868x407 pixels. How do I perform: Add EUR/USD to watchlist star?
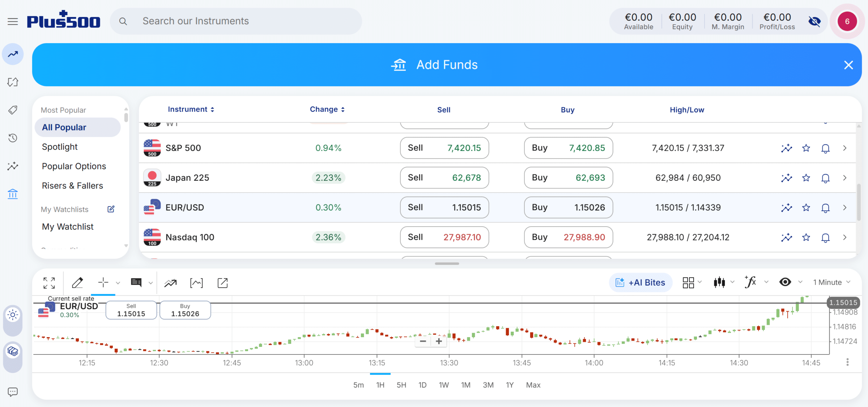(x=806, y=207)
